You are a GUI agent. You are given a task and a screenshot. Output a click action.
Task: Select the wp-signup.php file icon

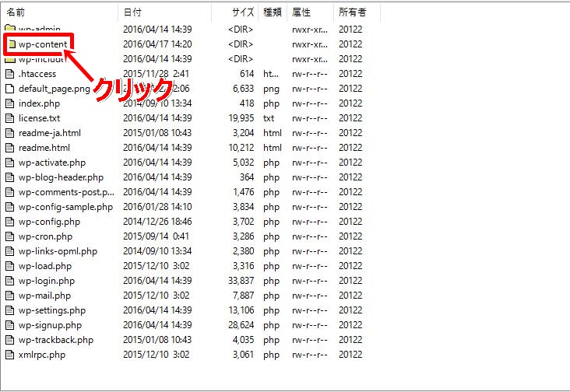point(10,325)
